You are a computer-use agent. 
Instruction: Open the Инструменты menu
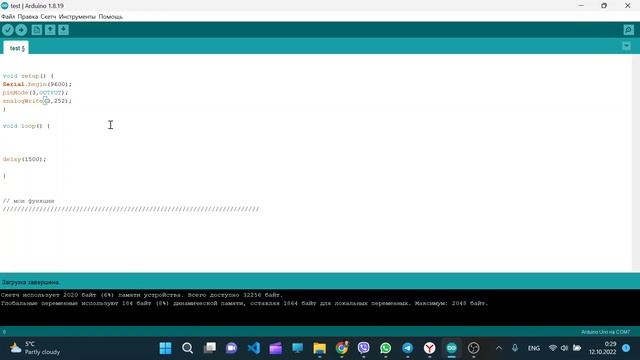click(78, 17)
